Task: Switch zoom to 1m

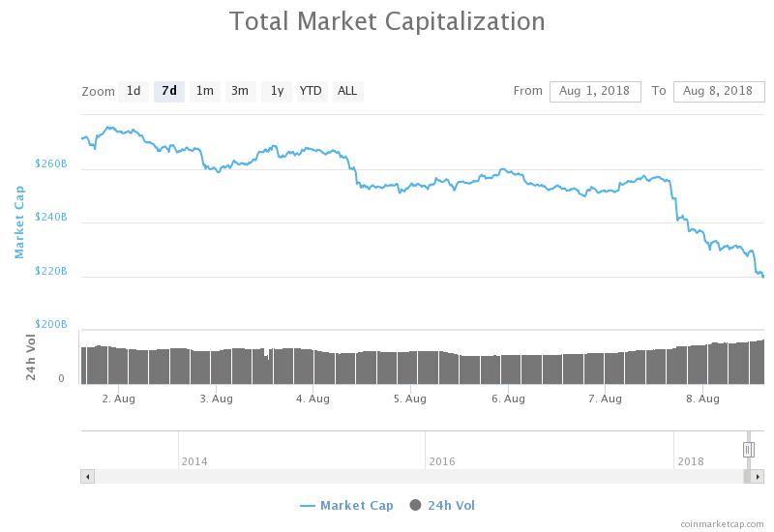Action: coord(204,91)
